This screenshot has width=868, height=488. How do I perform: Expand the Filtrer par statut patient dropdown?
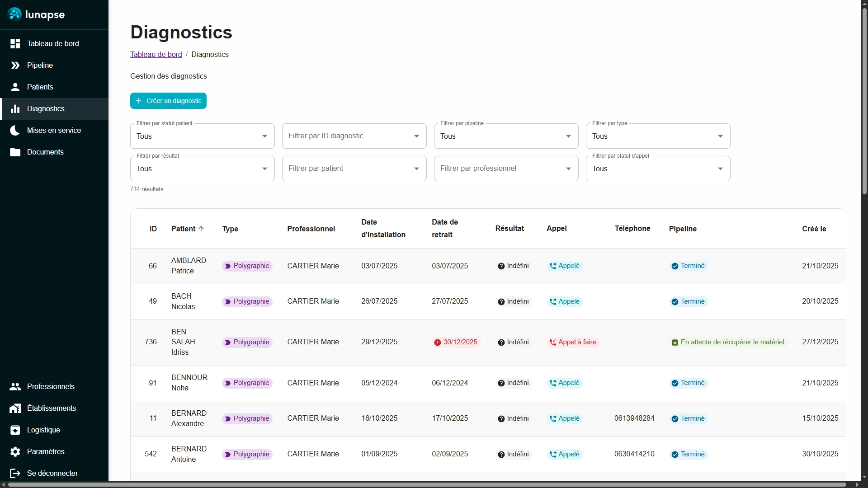202,136
